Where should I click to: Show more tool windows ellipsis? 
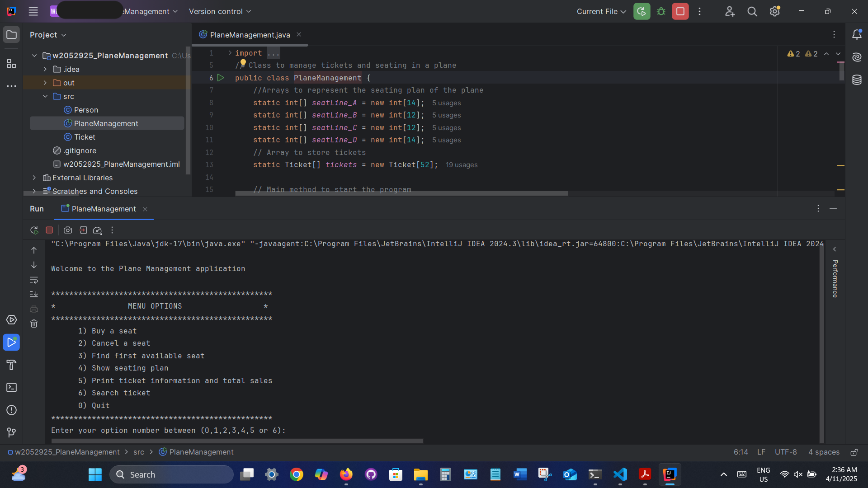[x=11, y=86]
